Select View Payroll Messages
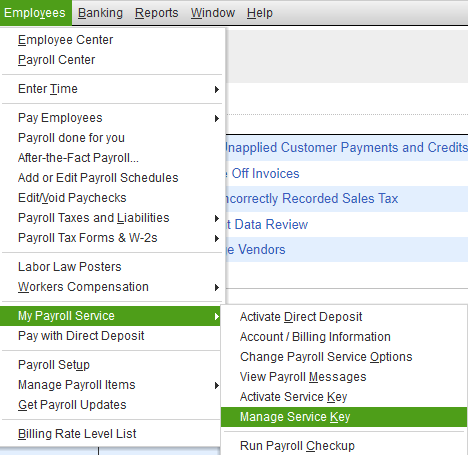 point(344,377)
